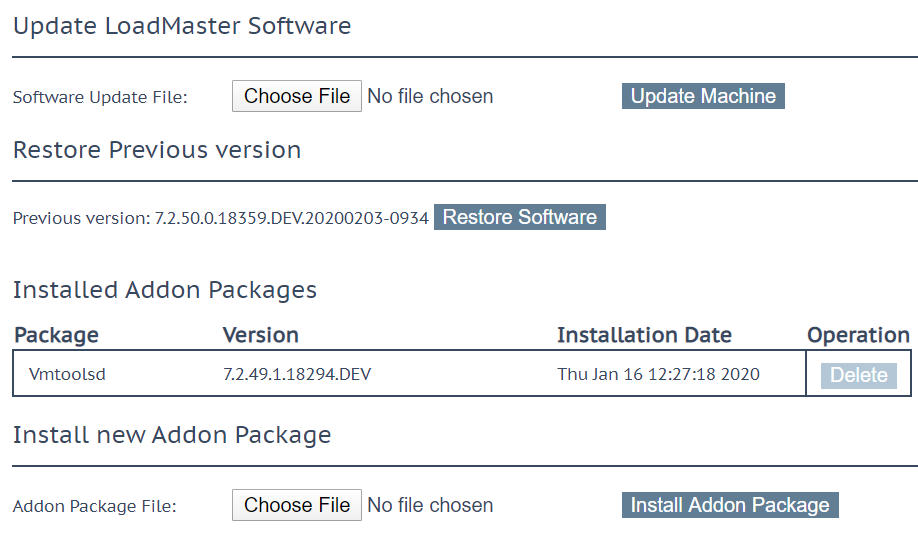
Task: Click the Package column header
Action: point(56,335)
